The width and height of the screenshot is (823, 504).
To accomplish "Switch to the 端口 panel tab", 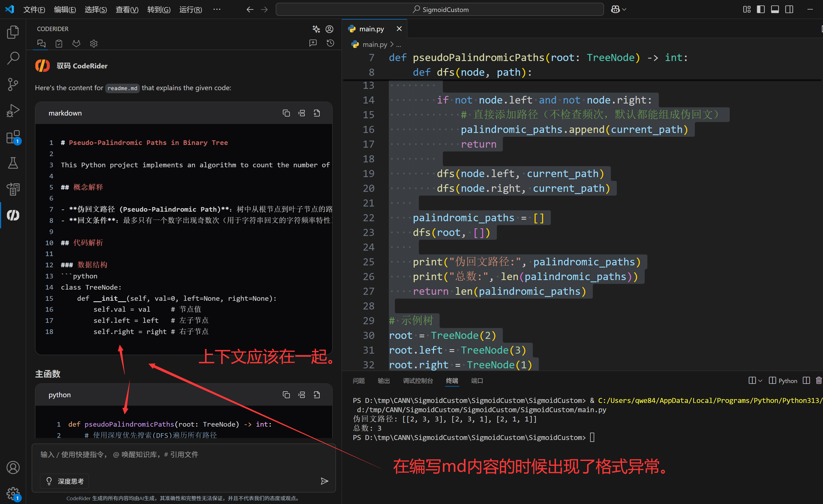I will [477, 381].
